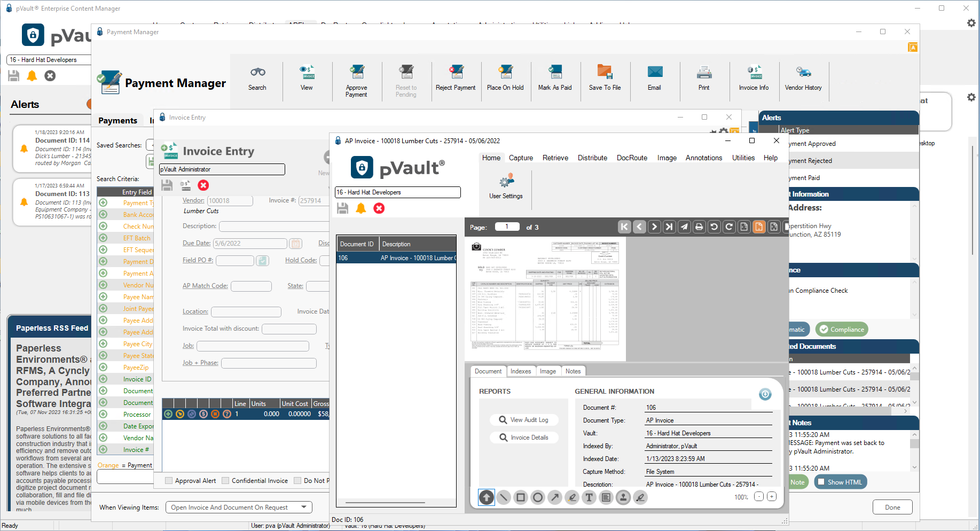980x531 pixels.
Task: Select the Text annotation tool
Action: pyautogui.click(x=589, y=497)
